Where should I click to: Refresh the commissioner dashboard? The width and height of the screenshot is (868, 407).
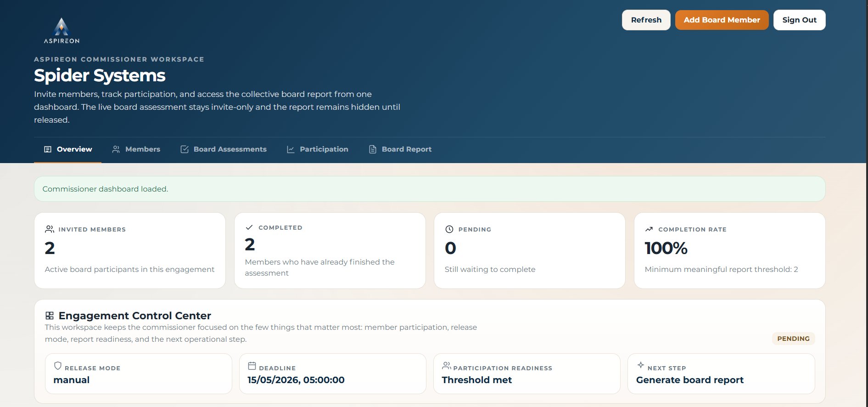pos(646,20)
